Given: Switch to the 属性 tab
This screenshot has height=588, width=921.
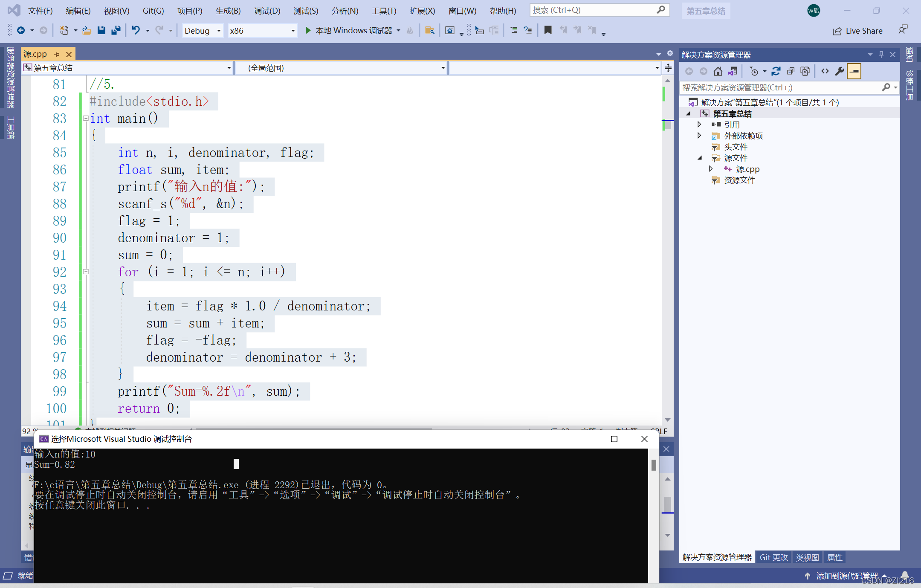Looking at the screenshot, I should 834,557.
